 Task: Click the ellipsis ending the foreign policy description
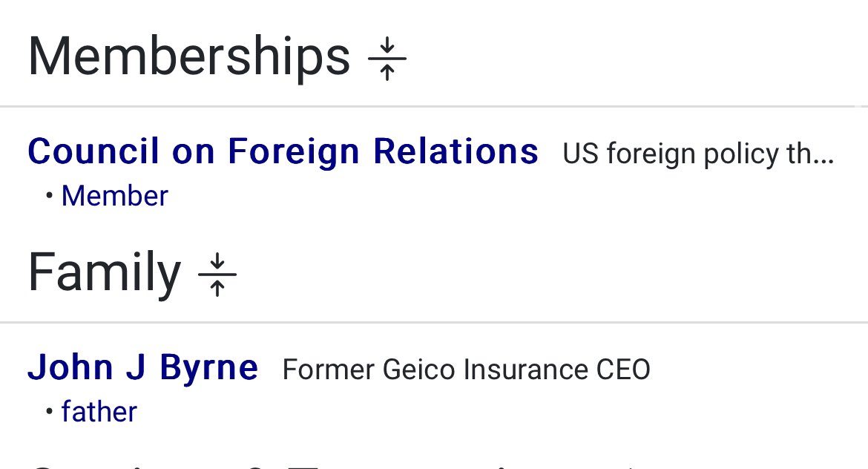tap(825, 156)
